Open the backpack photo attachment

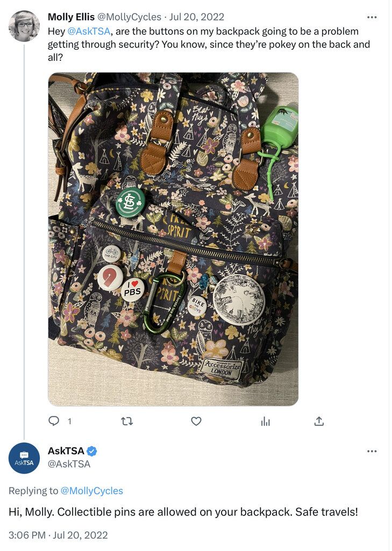coord(172,237)
